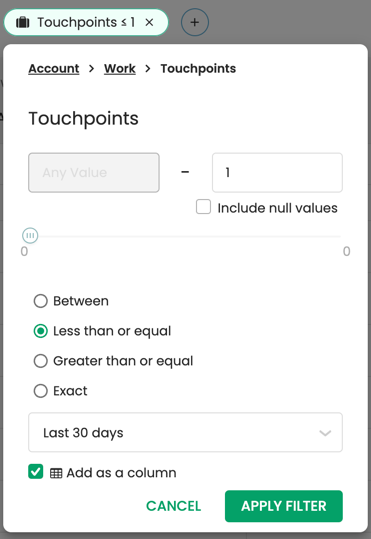This screenshot has height=539, width=371.
Task: Enable Include null values checkbox
Action: [x=203, y=207]
